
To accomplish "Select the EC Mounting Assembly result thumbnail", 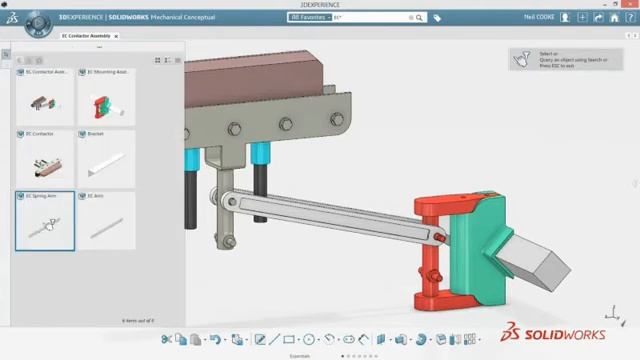I will (107, 97).
